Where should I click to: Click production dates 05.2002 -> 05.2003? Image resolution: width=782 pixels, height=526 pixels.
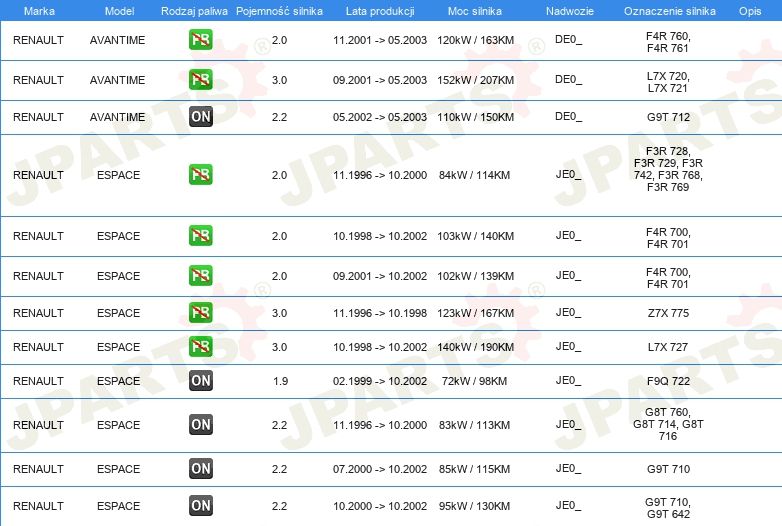coord(380,117)
